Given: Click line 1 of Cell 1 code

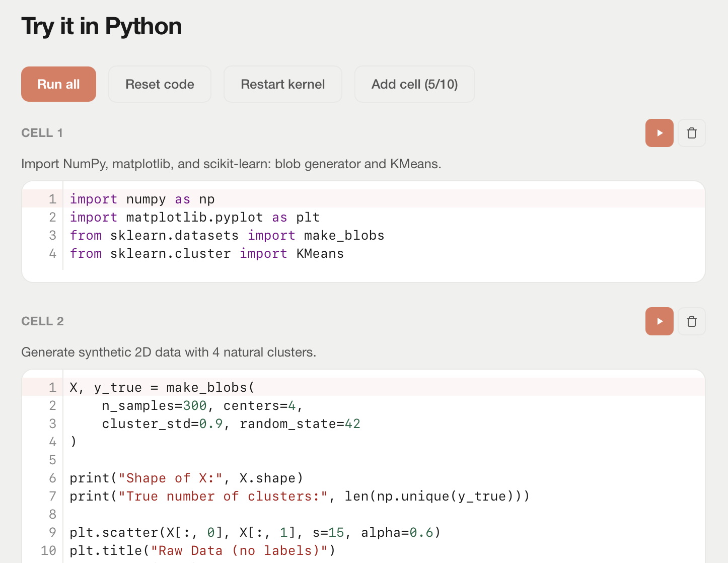Looking at the screenshot, I should [x=142, y=199].
